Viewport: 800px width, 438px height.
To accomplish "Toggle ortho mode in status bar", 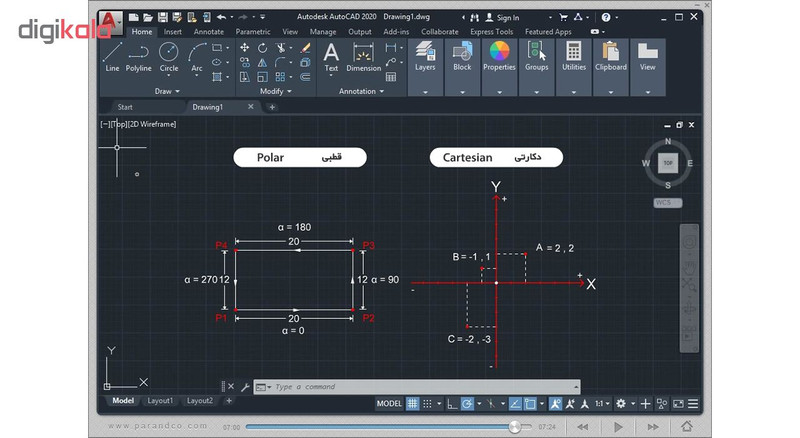I will coord(452,404).
